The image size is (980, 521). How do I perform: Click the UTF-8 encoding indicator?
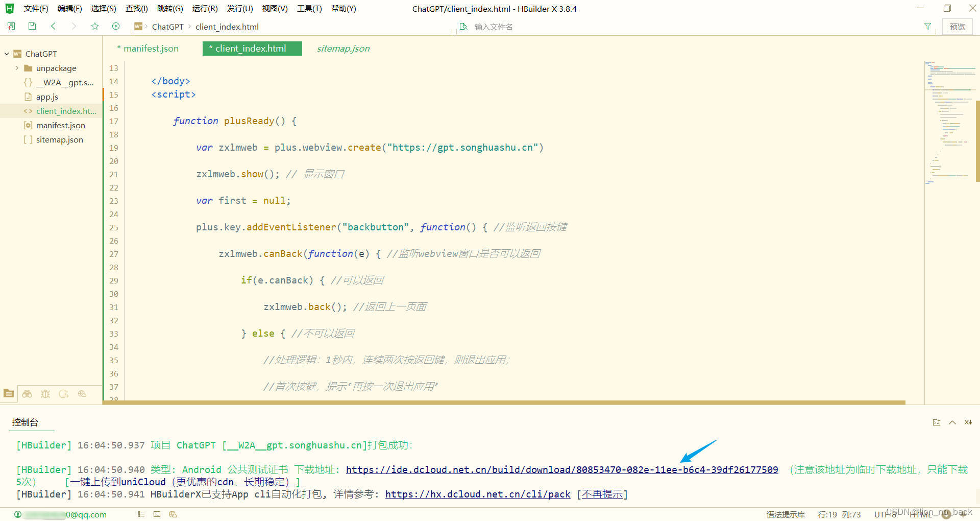(885, 514)
